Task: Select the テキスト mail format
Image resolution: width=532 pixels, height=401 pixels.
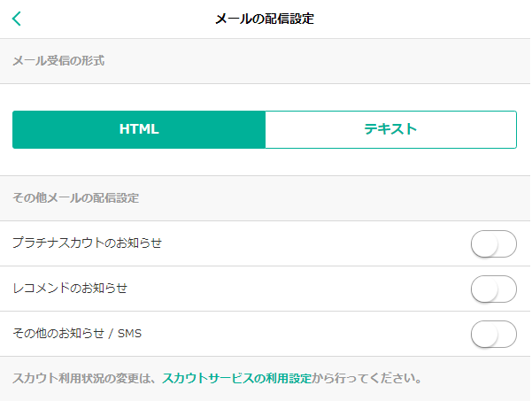Action: coord(391,129)
